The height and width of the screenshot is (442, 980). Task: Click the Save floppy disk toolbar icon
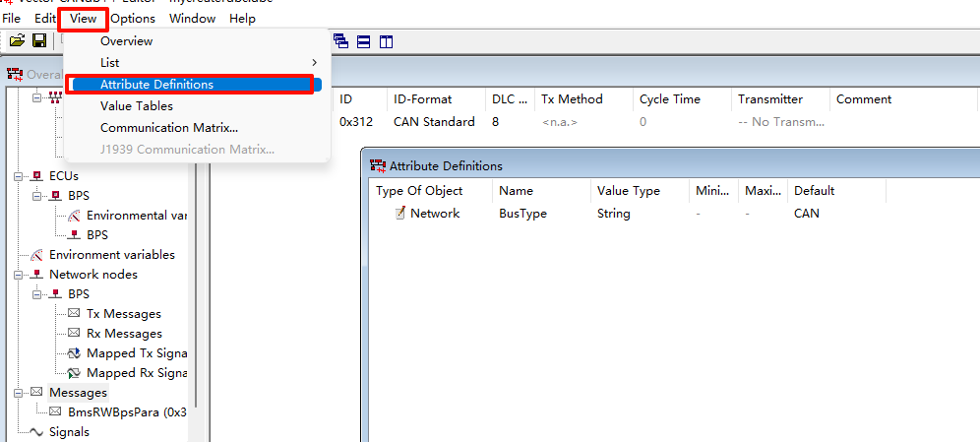click(38, 41)
